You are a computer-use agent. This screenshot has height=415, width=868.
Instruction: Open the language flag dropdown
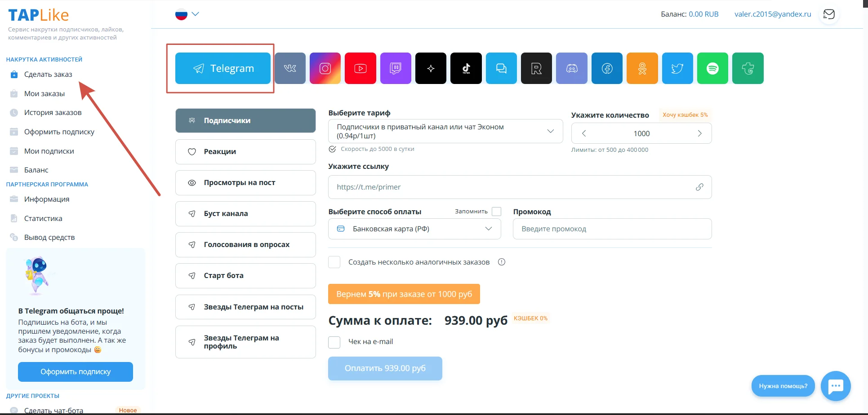pos(187,14)
